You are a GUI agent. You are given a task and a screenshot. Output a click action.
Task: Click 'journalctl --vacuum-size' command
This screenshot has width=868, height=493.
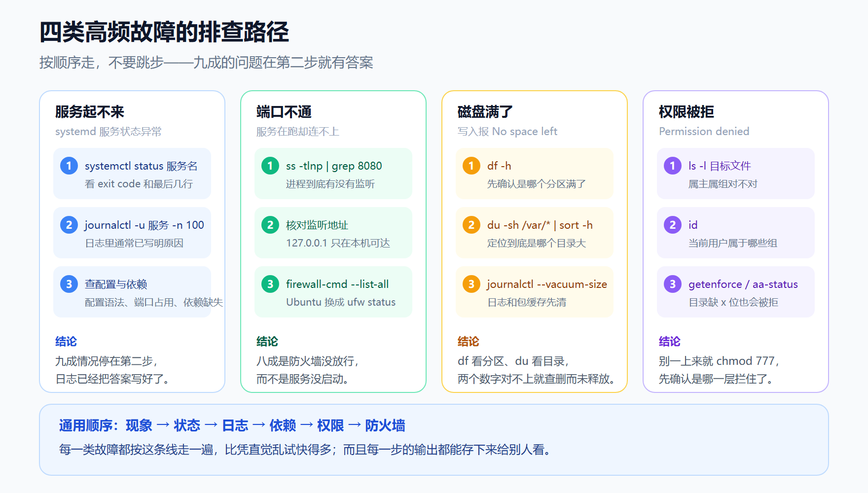(547, 284)
